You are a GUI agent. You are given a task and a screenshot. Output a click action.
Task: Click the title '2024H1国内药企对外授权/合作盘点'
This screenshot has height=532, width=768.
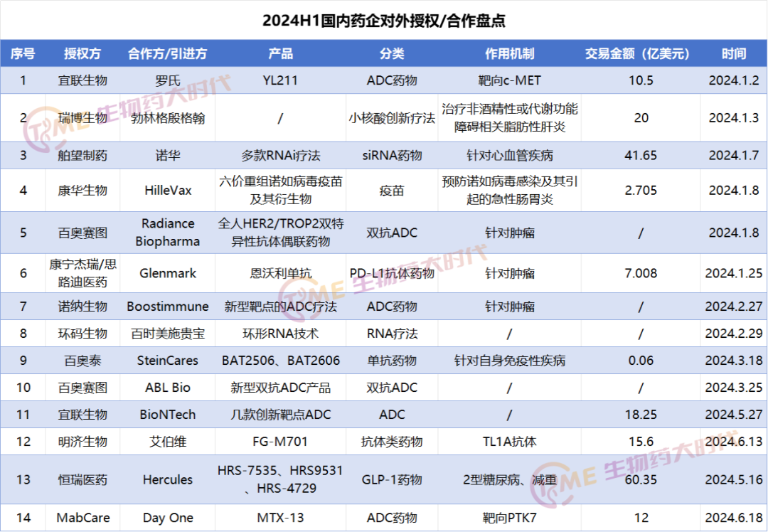click(x=384, y=21)
